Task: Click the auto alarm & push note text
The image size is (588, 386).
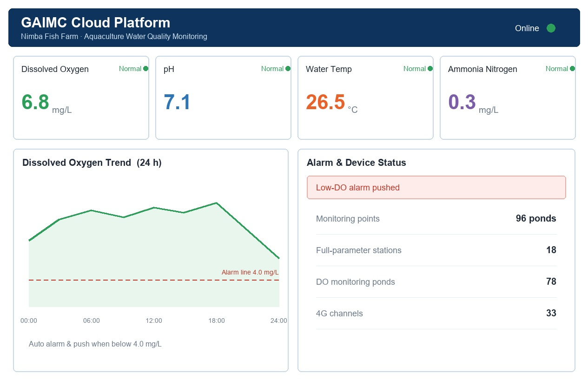Action: click(95, 344)
